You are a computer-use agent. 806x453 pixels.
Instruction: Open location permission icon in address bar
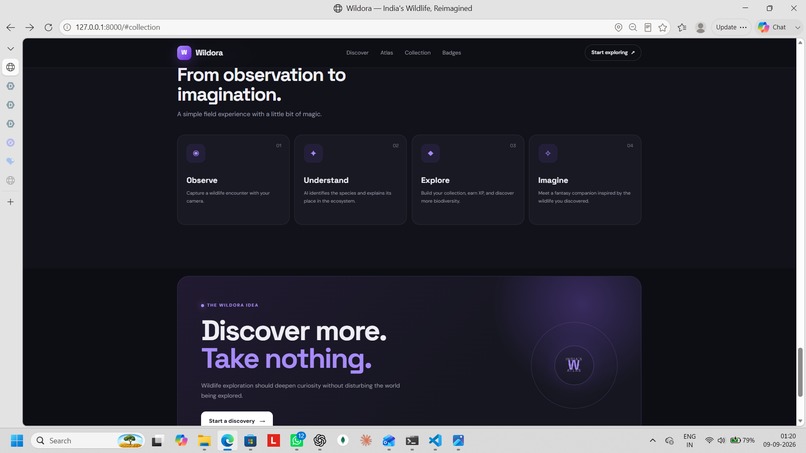tap(618, 27)
